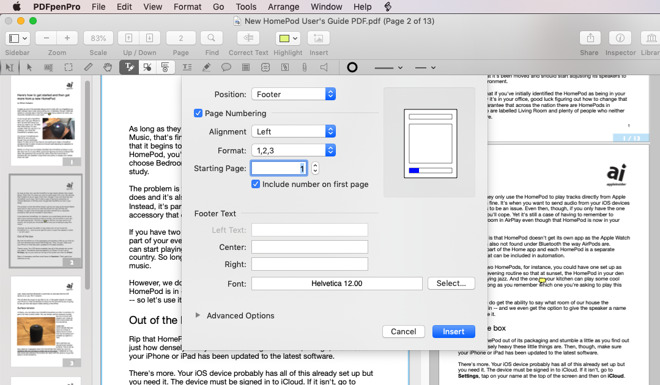
Task: Open the Alignment Left dropdown
Action: tap(293, 131)
